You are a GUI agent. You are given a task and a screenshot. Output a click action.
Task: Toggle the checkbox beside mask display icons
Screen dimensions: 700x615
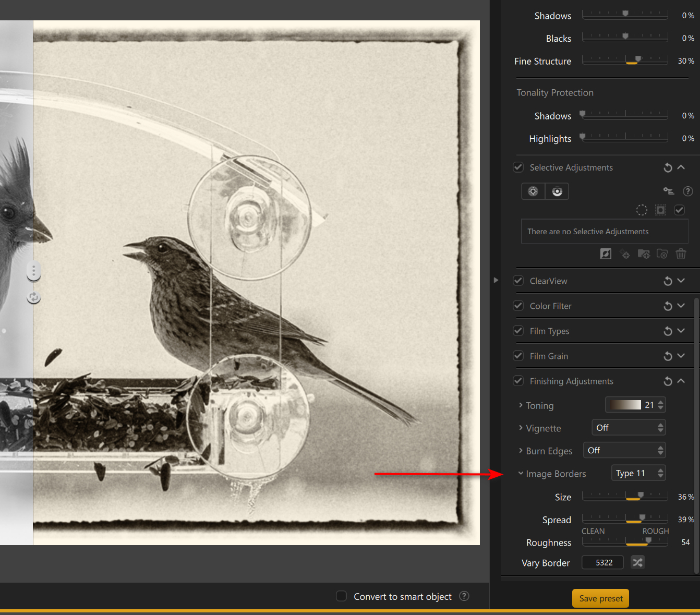tap(679, 210)
